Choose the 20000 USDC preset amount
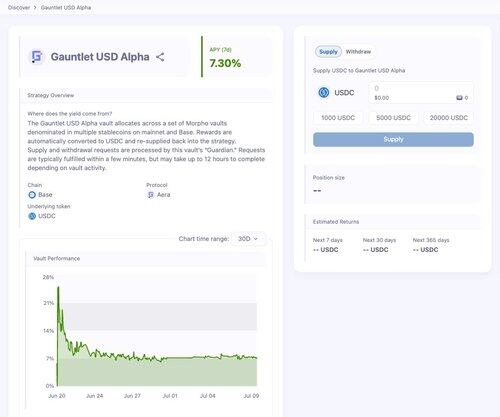Viewport: 500px width, 417px height. [x=449, y=118]
